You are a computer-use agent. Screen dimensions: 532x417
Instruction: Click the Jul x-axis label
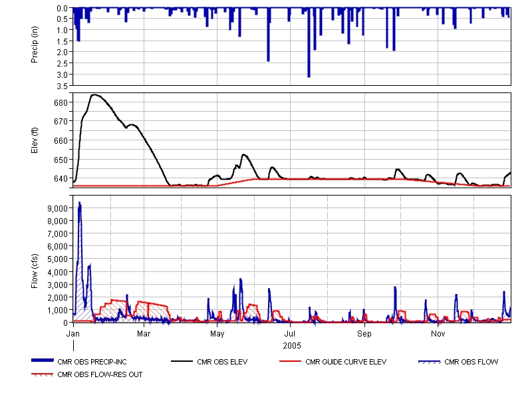(x=290, y=333)
